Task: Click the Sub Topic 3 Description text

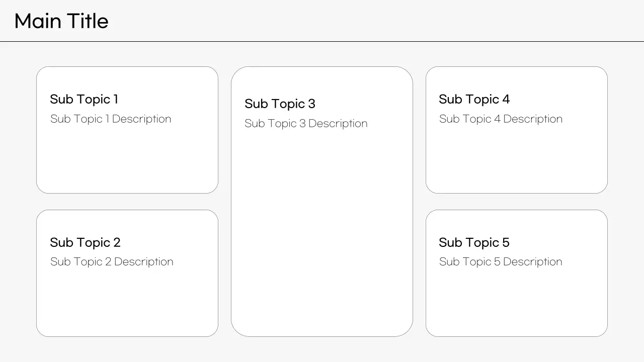Action: (x=306, y=124)
